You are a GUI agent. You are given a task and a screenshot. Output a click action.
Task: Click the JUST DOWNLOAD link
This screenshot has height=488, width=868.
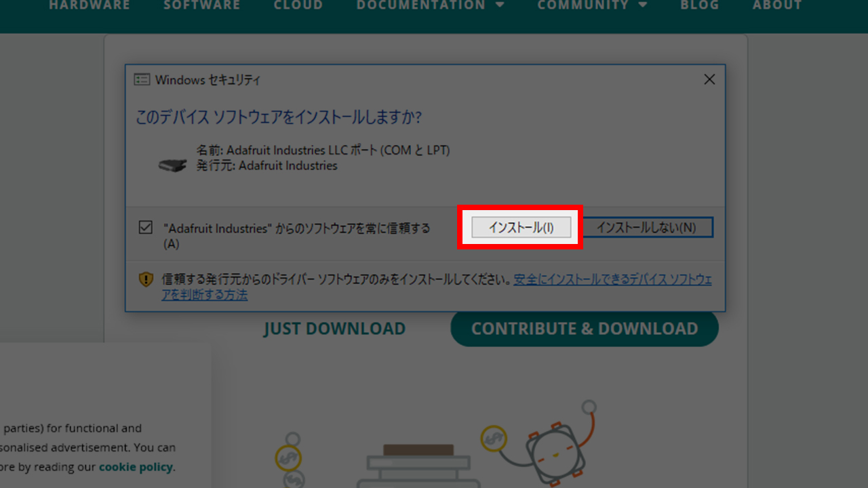pyautogui.click(x=334, y=329)
